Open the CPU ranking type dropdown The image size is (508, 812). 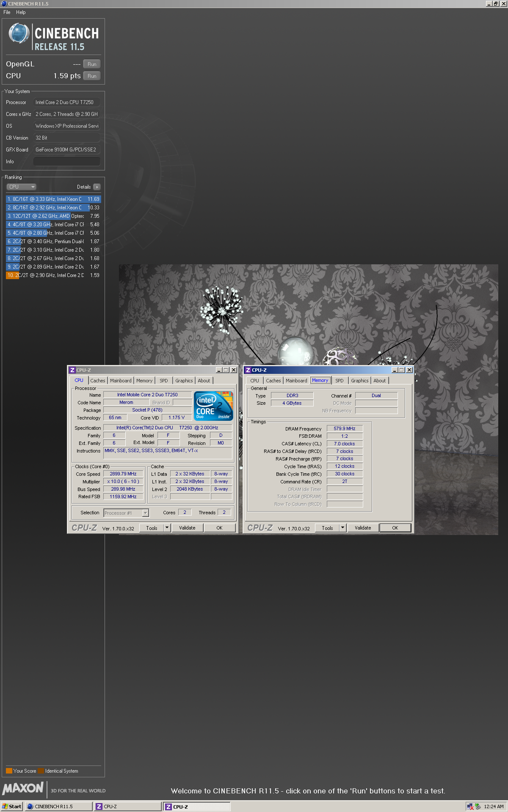pyautogui.click(x=21, y=187)
